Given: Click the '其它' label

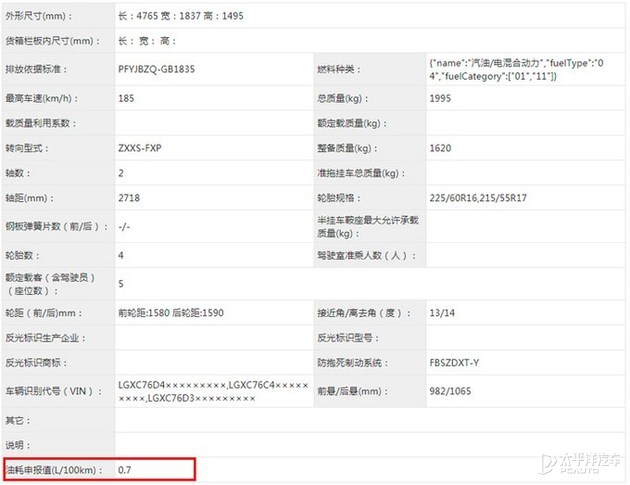Looking at the screenshot, I should click(x=18, y=421).
